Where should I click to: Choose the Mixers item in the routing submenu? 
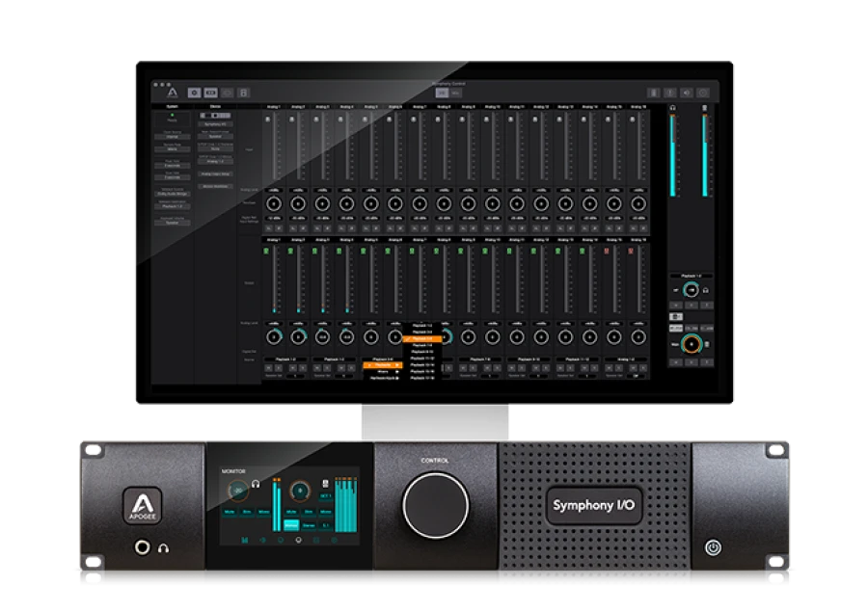pyautogui.click(x=383, y=372)
